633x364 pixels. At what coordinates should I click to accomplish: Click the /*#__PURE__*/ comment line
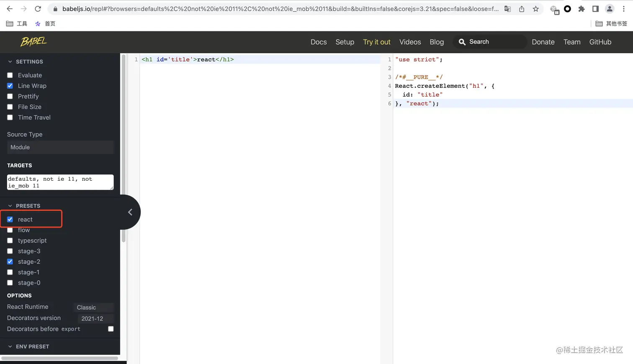(419, 77)
